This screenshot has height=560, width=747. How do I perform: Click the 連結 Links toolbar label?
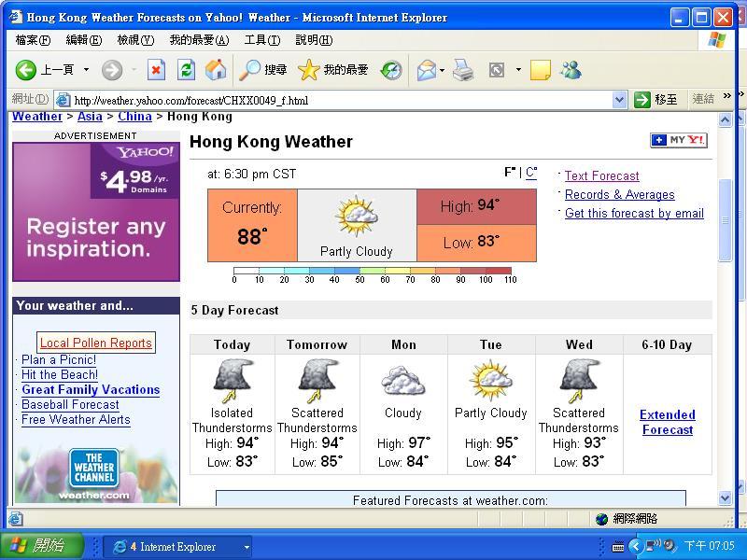(x=703, y=99)
